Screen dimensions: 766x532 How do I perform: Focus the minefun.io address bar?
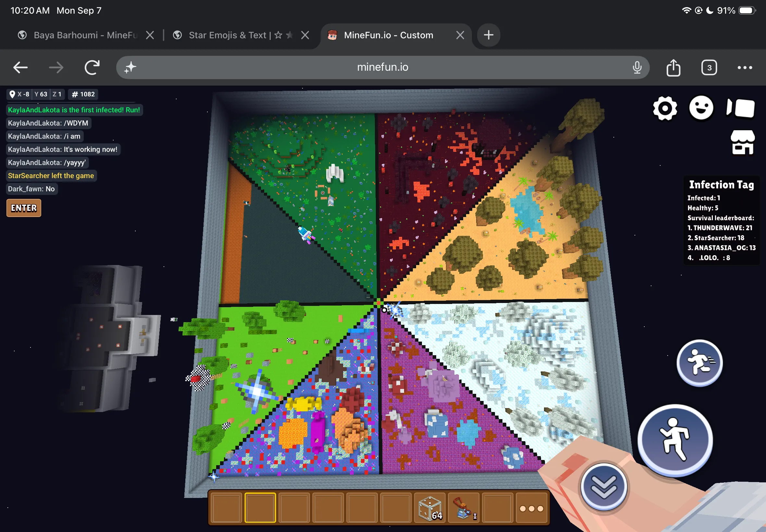pos(382,67)
